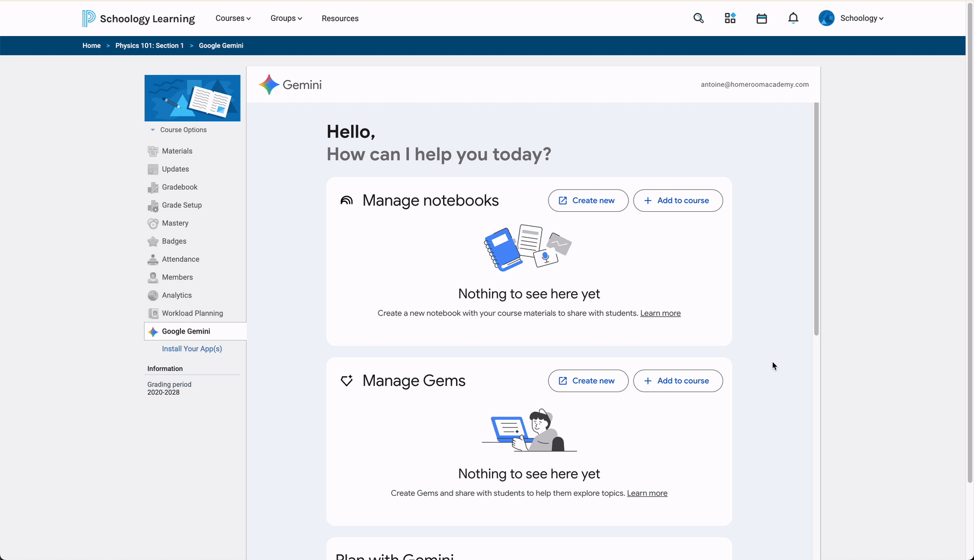
Task: Open the Schoology account dropdown
Action: (862, 18)
